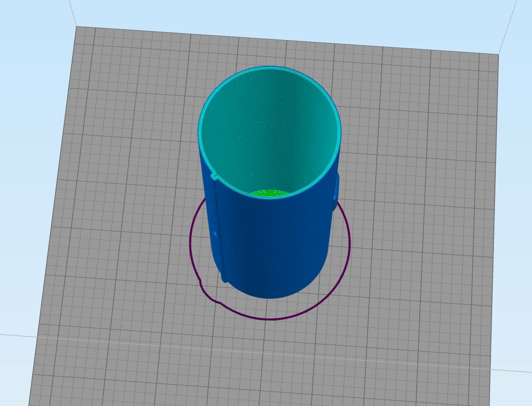
Task: Click the back-left corner of the build plate
Action: point(77,27)
